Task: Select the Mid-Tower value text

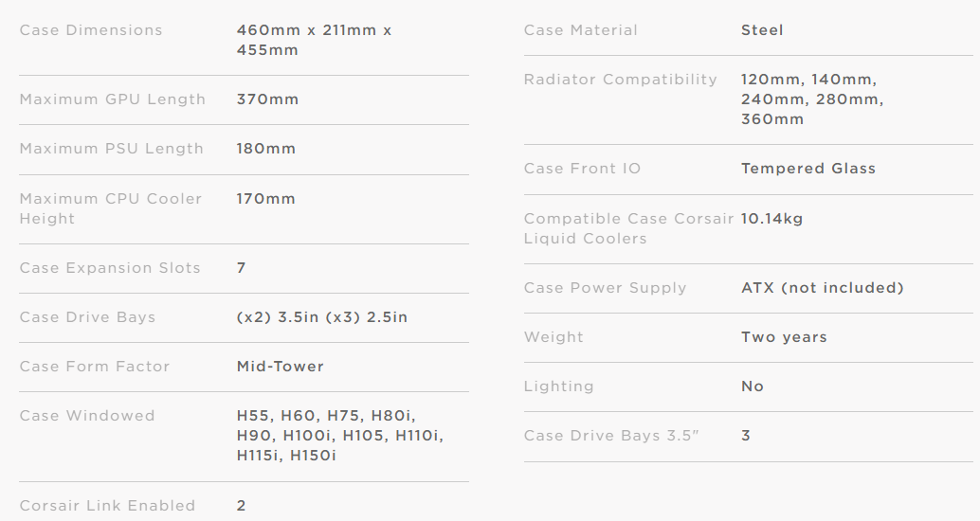Action: 281,367
